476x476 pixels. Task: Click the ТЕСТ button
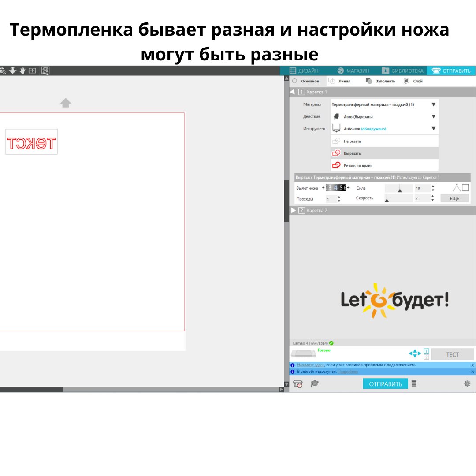coord(452,354)
